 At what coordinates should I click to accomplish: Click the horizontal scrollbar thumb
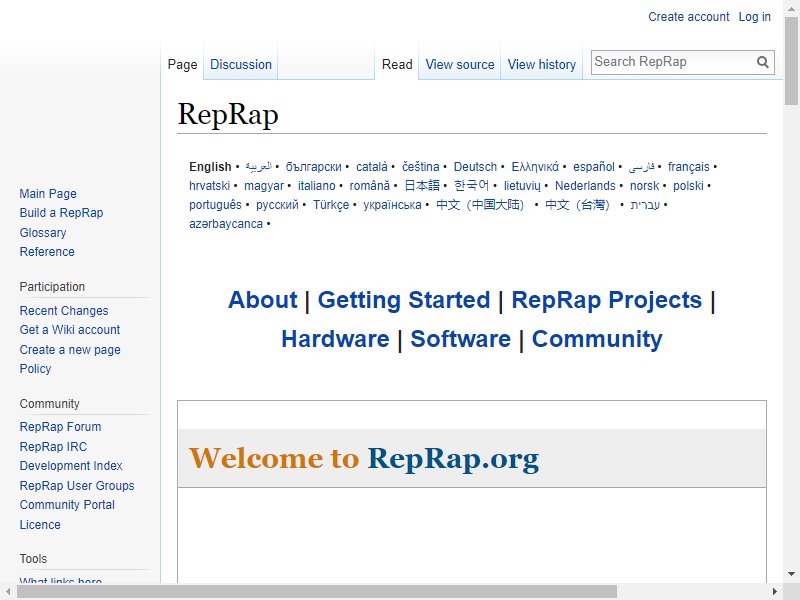click(317, 592)
